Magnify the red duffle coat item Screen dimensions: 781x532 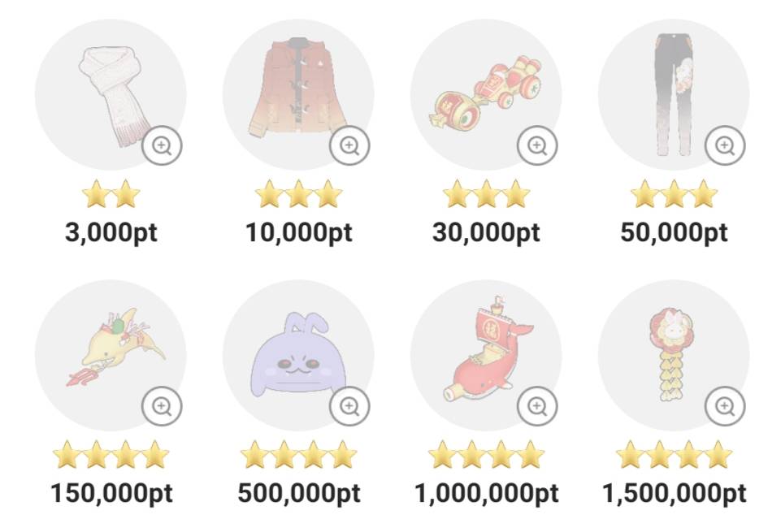click(x=349, y=146)
